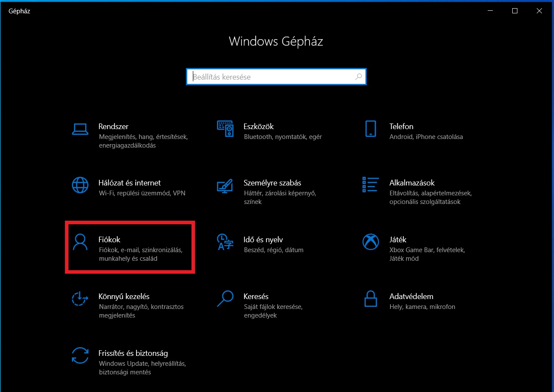
Task: Click 'Hely, kamera, mikrofon' description
Action: [422, 307]
